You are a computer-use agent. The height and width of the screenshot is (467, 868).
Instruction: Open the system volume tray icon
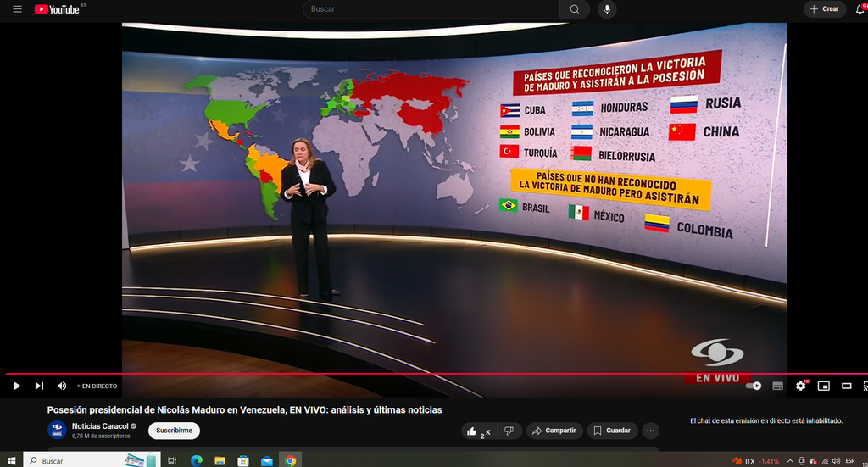pos(836,461)
